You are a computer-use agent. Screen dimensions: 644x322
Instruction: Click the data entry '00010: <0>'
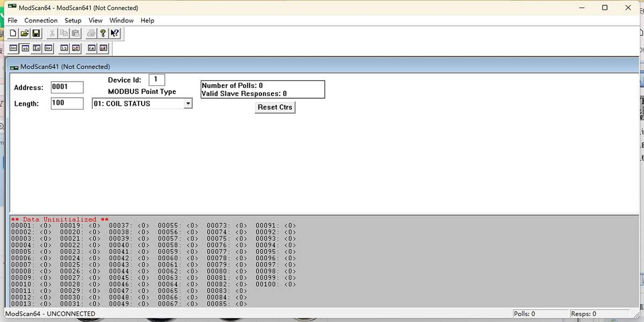click(x=31, y=284)
